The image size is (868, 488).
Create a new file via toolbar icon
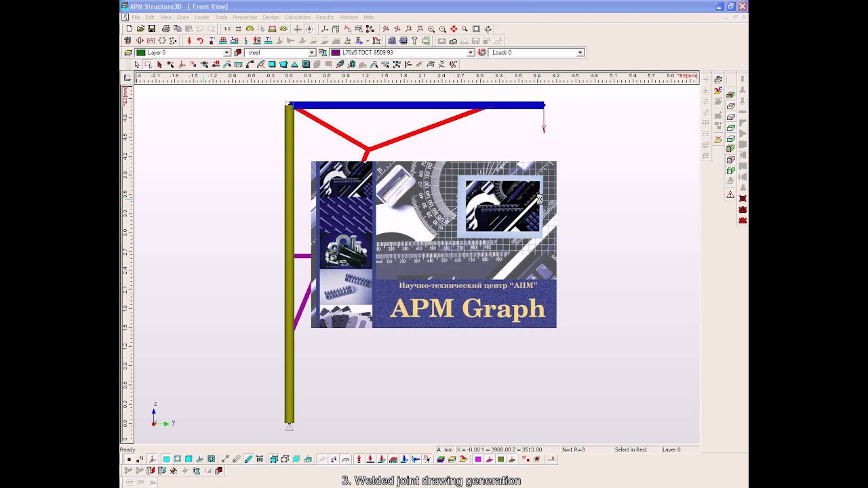(x=128, y=28)
